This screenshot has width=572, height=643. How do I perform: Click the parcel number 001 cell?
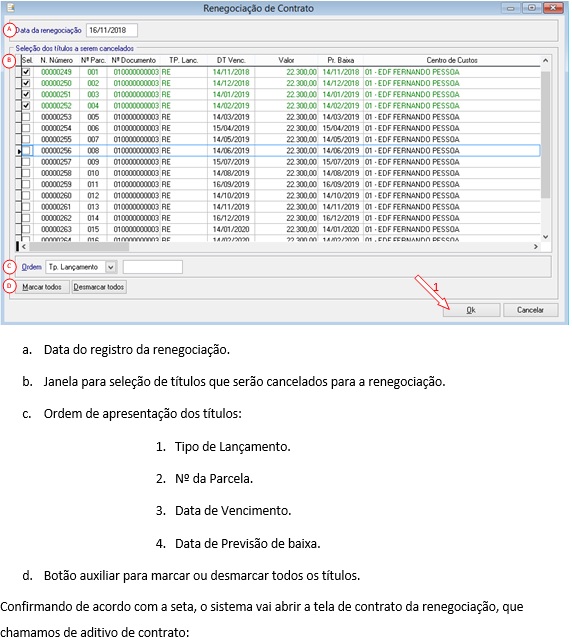(x=93, y=72)
